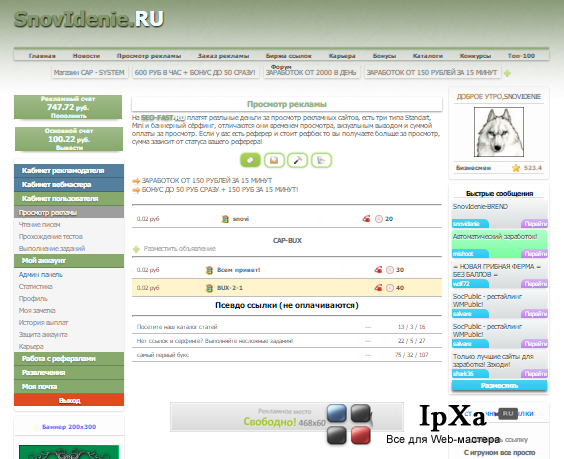Expand the Работа с рефералами section
Viewport: 564px width, 459px height.
(x=69, y=359)
